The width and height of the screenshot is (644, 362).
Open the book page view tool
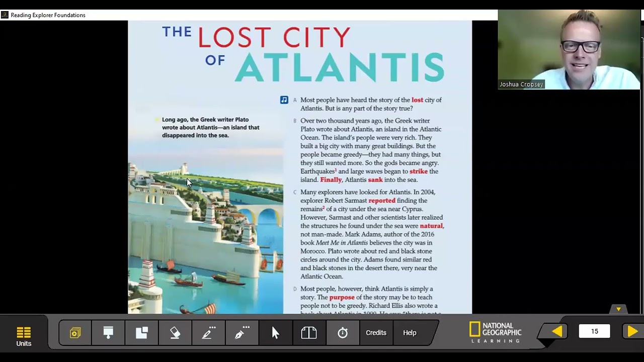pos(309,333)
